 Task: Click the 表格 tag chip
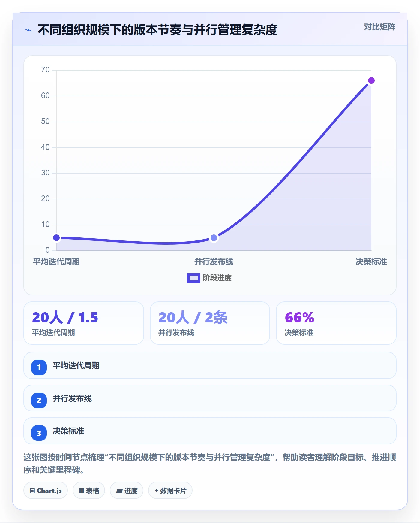tap(89, 491)
